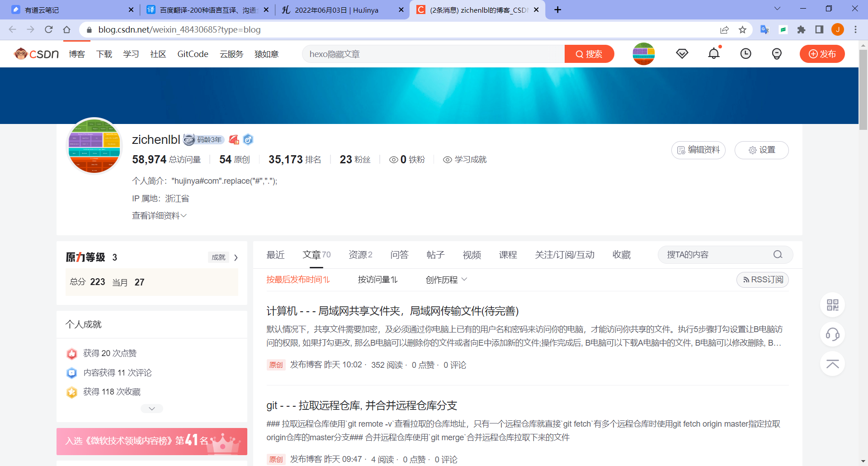Open the VIP diamond icon

pos(682,54)
